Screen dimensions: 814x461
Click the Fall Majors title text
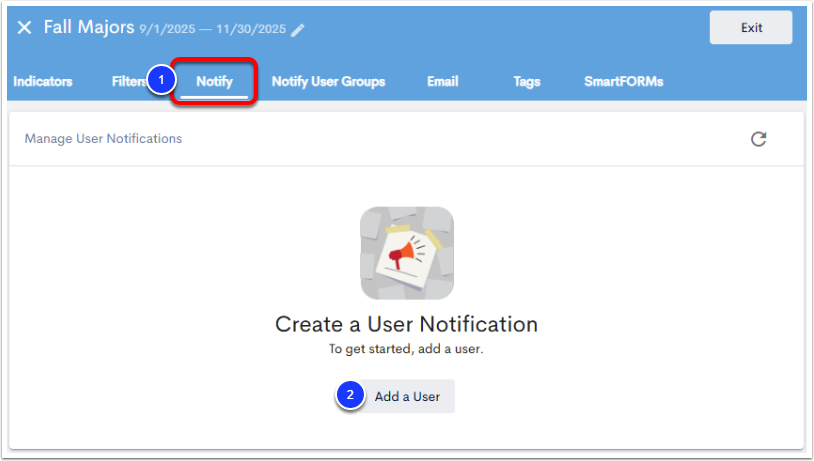click(x=89, y=27)
